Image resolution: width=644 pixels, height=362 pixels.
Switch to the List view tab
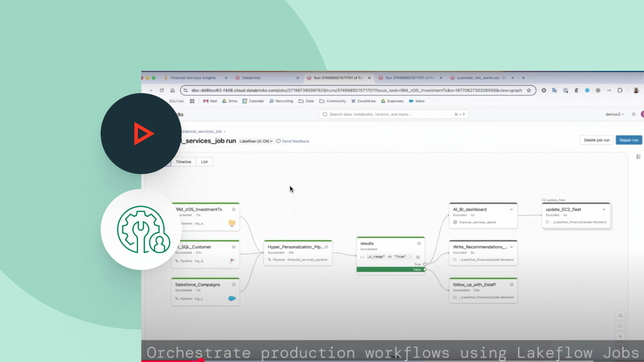pos(204,162)
